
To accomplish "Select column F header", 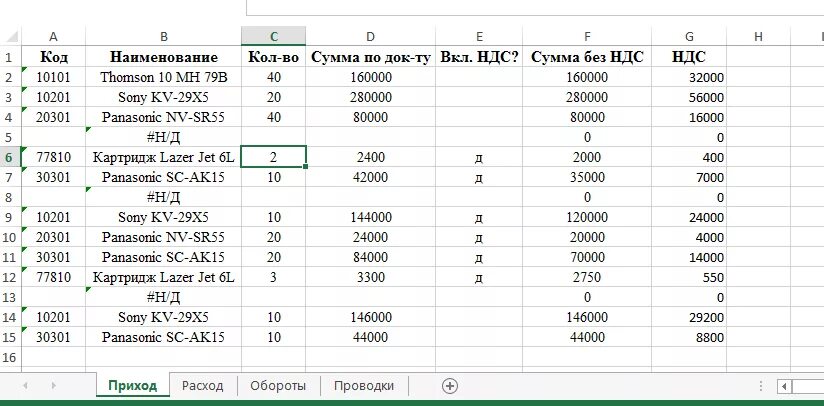I will pos(587,36).
